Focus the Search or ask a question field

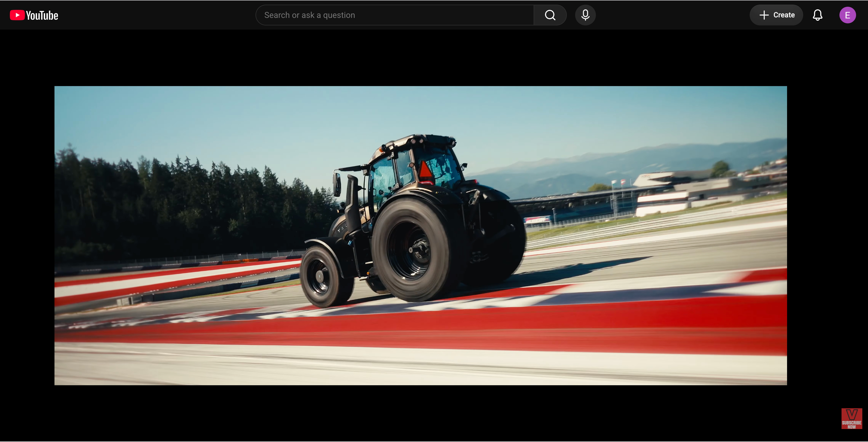coord(395,15)
